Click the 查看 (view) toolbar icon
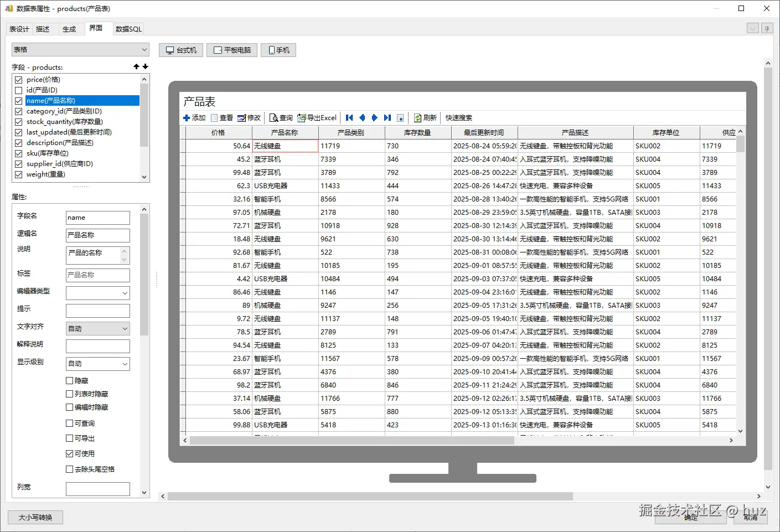The height and width of the screenshot is (532, 780). 214,118
